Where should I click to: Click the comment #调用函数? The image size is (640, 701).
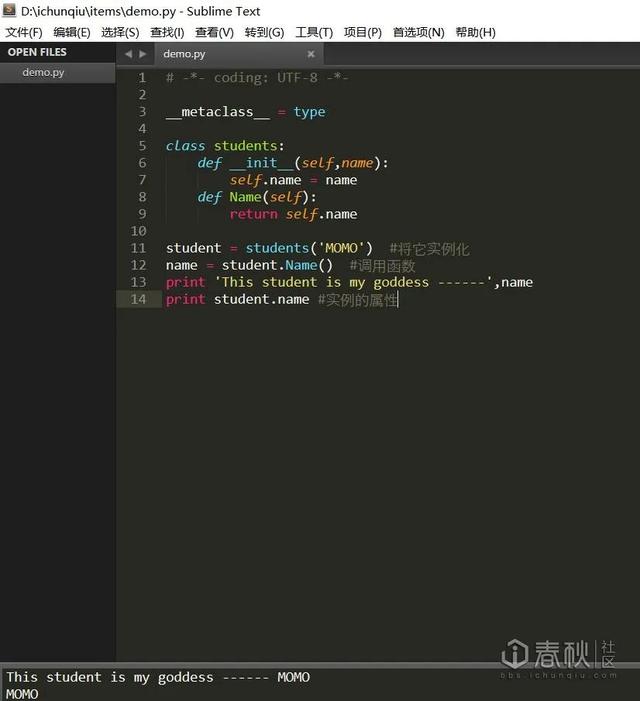point(382,266)
